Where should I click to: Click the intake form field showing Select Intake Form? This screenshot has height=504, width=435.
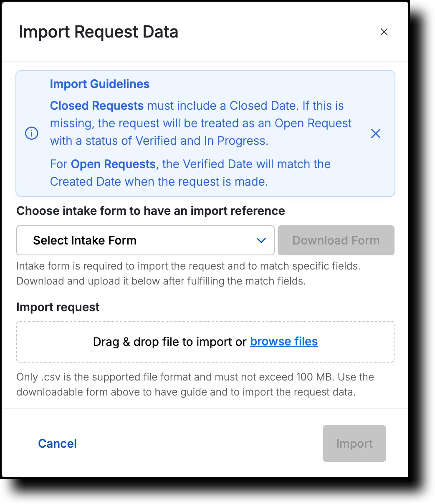point(145,240)
